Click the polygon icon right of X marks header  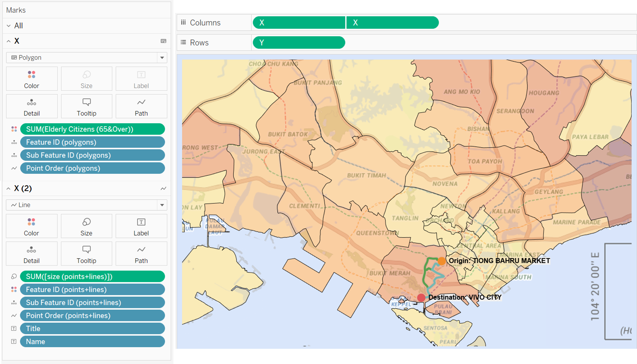(163, 41)
